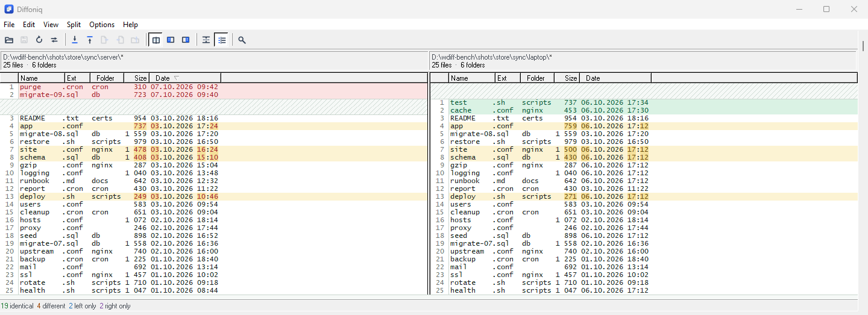Sort right pane by Size column header
Image resolution: width=868 pixels, height=315 pixels.
[567, 78]
